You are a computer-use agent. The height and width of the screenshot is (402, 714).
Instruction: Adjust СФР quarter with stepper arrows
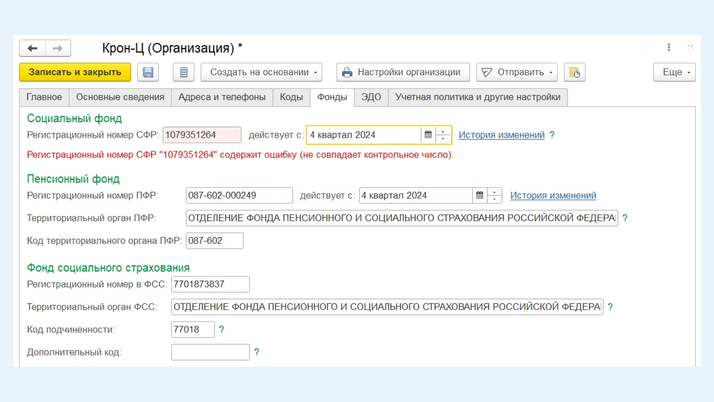click(443, 135)
